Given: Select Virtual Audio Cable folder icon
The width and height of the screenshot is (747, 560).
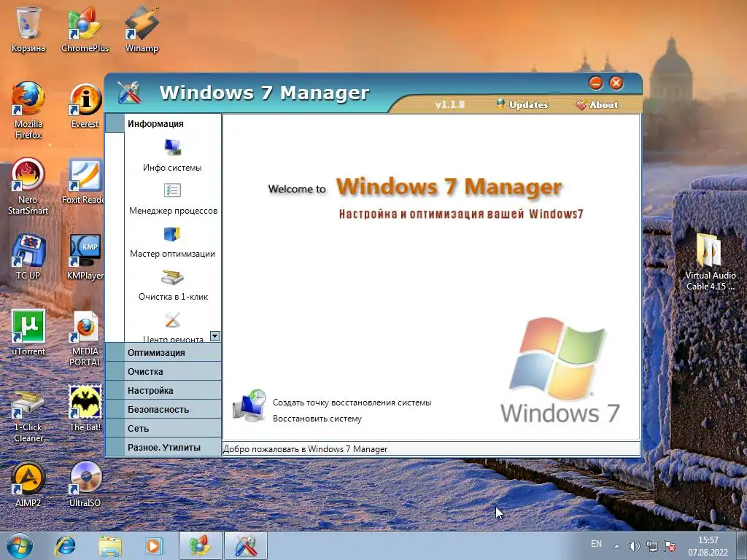Looking at the screenshot, I should (710, 262).
